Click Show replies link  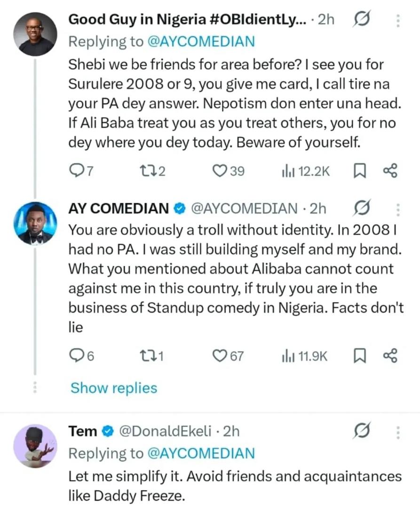coord(113,388)
